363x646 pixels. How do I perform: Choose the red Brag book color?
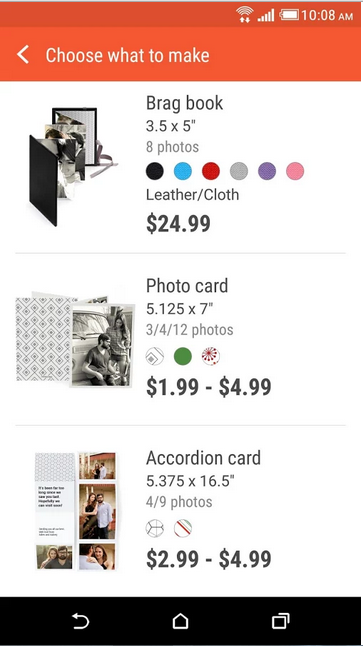point(211,171)
